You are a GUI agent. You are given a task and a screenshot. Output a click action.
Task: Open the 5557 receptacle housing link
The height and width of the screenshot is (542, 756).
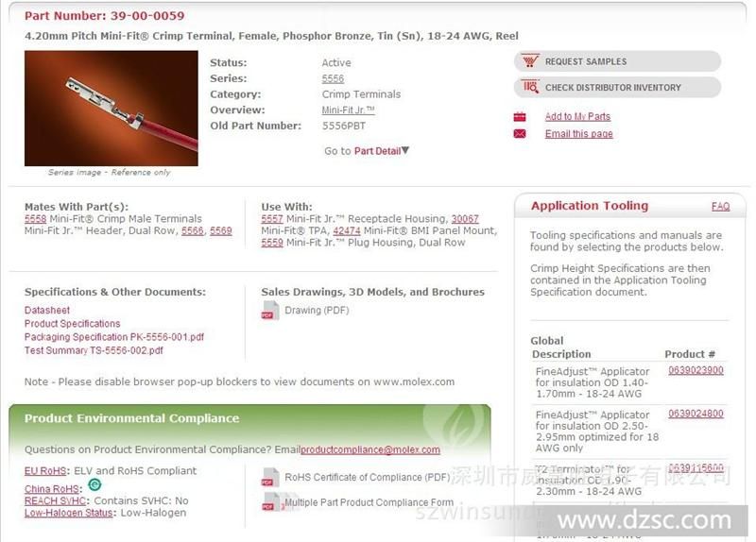click(x=272, y=219)
